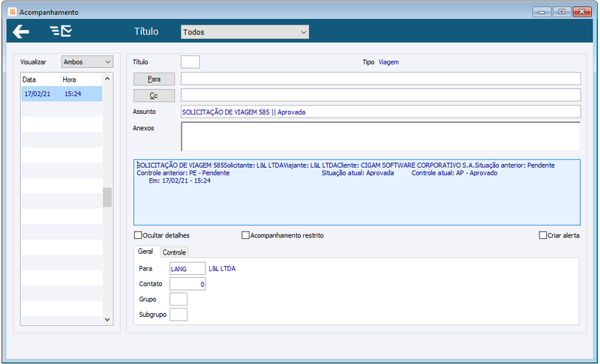
Task: Click the Cc button
Action: tap(154, 95)
